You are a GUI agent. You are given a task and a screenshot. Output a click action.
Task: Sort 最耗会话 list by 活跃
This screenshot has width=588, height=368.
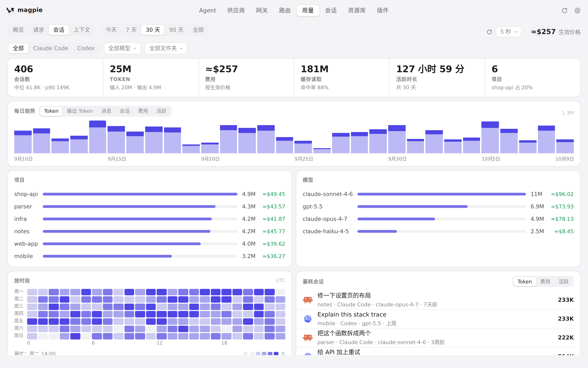tap(563, 282)
